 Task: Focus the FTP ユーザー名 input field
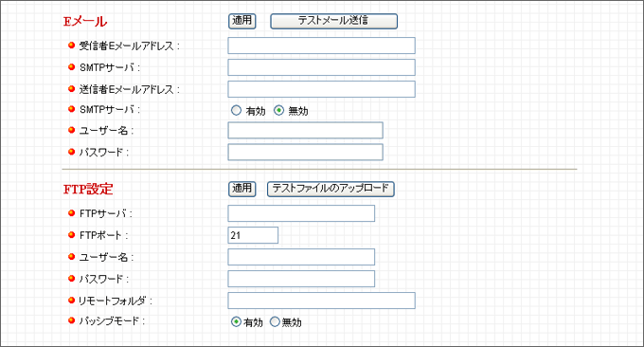[x=301, y=257]
